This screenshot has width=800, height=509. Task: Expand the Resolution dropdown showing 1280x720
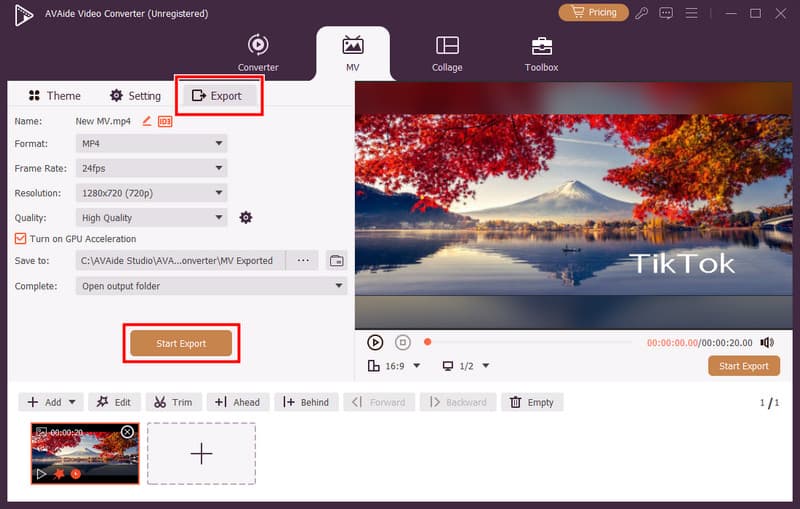click(152, 193)
